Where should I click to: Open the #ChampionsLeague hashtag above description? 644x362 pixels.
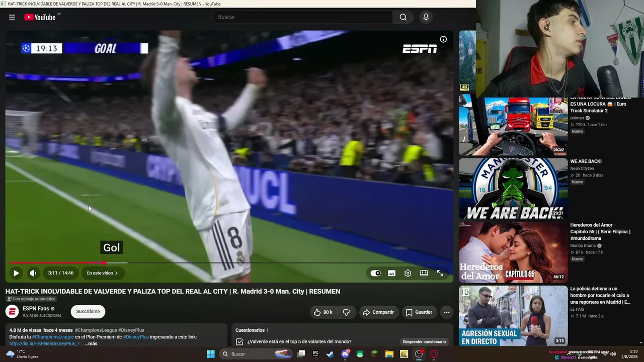(95, 330)
